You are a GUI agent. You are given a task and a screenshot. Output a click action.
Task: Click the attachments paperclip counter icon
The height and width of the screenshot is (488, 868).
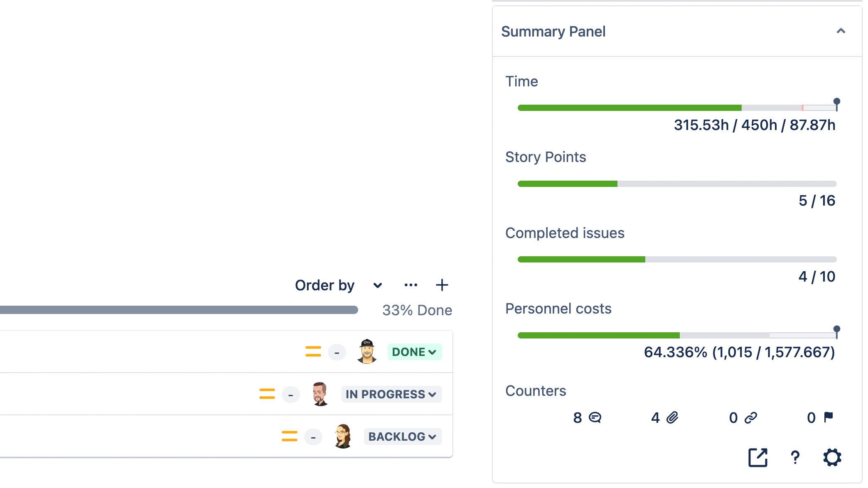pos(672,417)
